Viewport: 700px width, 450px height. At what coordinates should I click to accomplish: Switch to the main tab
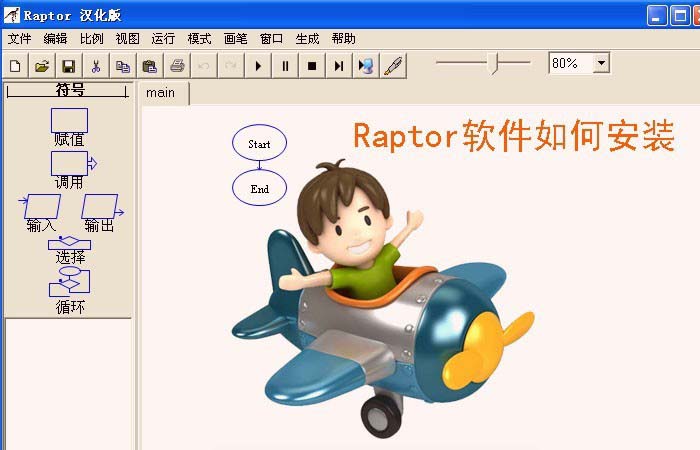coord(165,94)
